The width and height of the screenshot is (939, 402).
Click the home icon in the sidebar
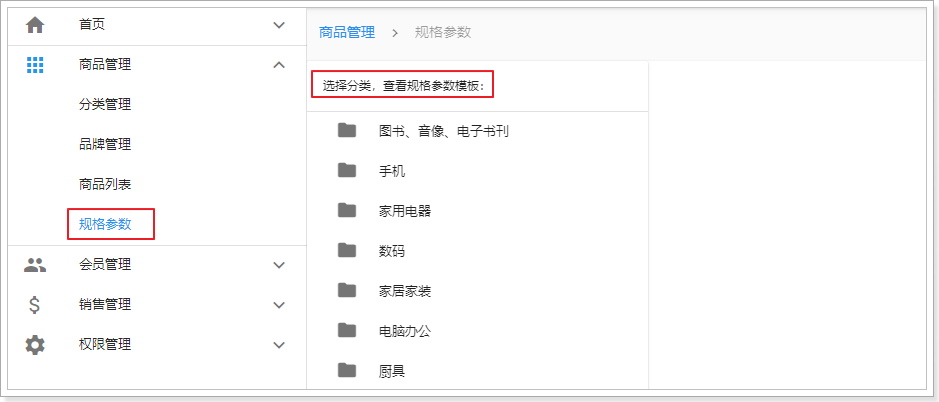coord(35,25)
